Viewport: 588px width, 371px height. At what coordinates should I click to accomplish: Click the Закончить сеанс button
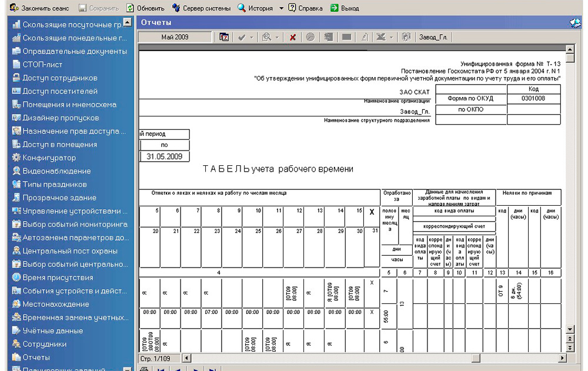(39, 8)
